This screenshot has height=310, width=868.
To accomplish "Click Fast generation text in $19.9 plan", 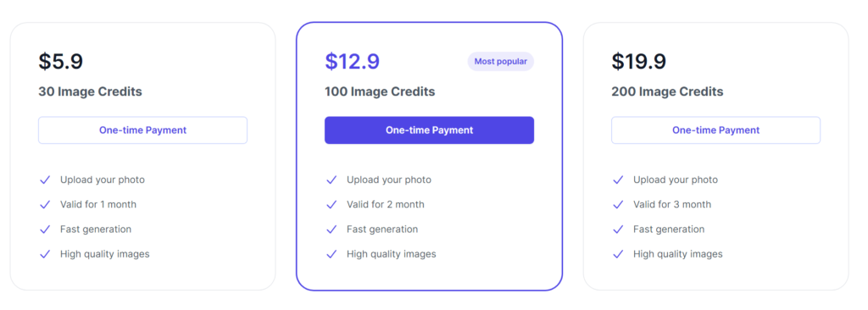I will [x=669, y=230].
